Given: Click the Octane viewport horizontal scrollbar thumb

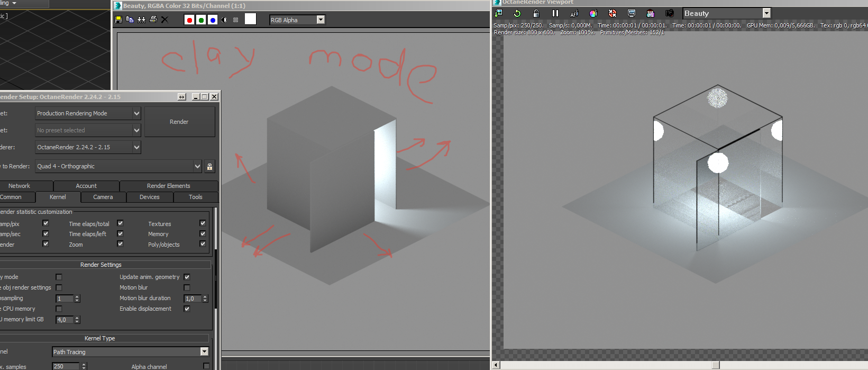Looking at the screenshot, I should point(716,365).
